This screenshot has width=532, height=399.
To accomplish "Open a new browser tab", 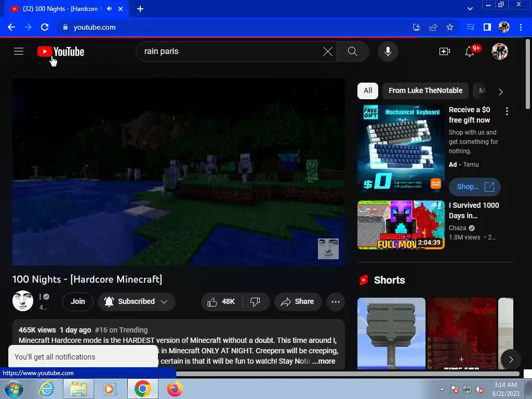I will click(x=140, y=9).
